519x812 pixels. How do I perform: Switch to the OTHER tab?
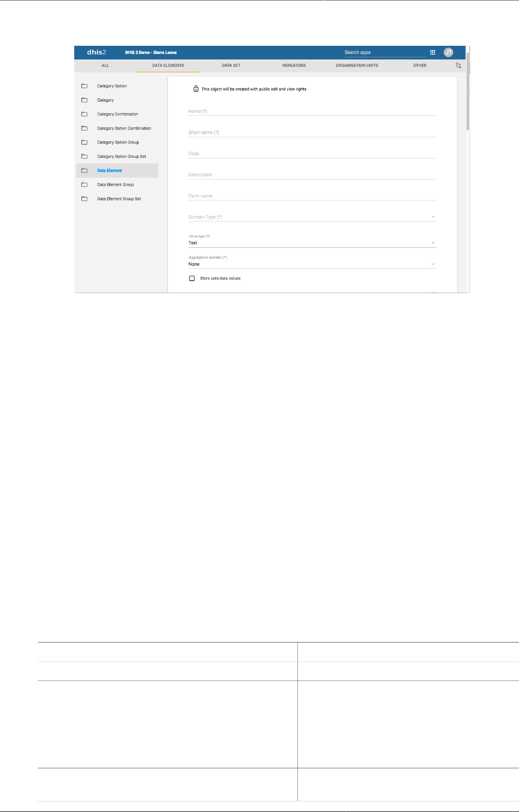pos(420,66)
